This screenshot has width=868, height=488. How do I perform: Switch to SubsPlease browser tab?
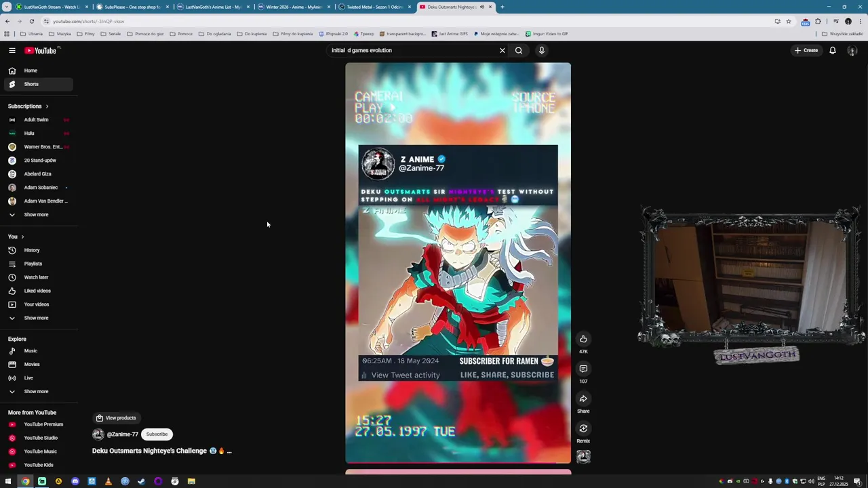(x=132, y=7)
